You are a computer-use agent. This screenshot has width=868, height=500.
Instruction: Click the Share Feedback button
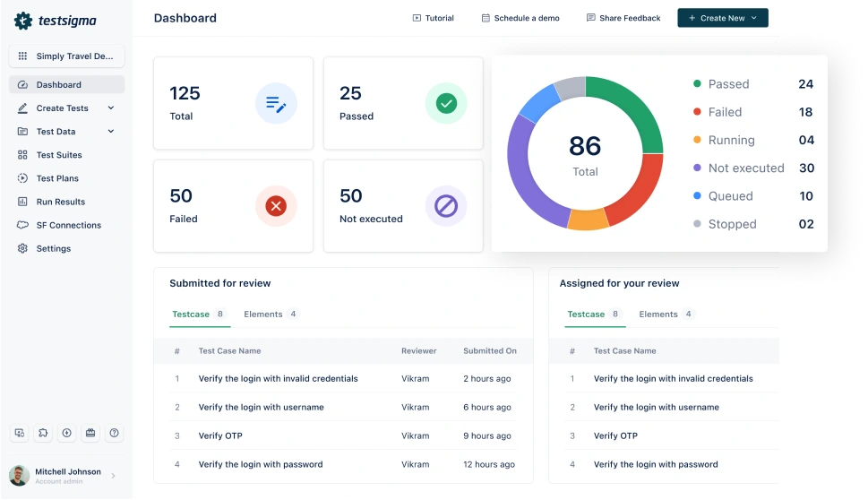pos(623,18)
